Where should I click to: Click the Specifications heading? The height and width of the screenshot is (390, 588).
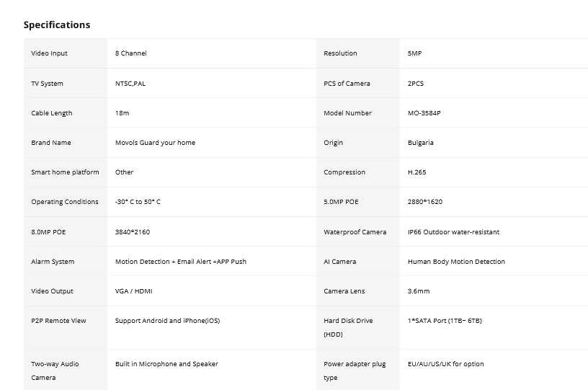coord(57,25)
